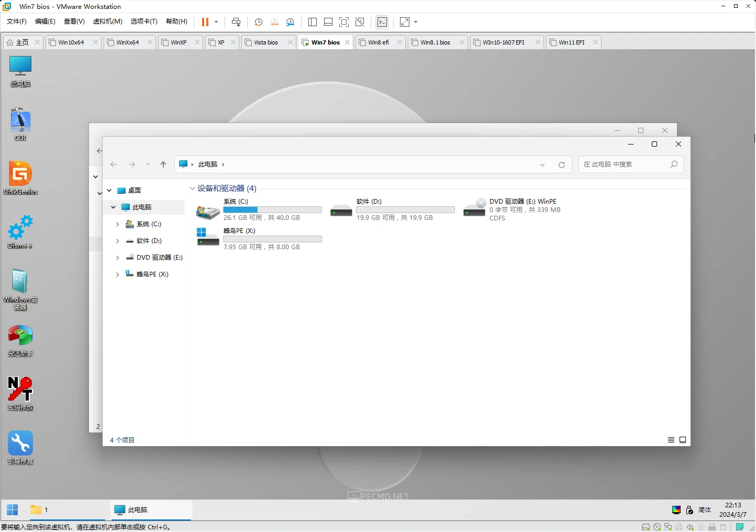Open the Windows Start button

coord(13,509)
